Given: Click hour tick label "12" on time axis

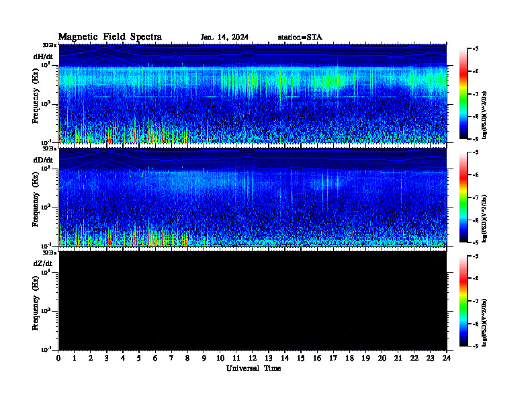Looking at the screenshot, I should [x=253, y=359].
